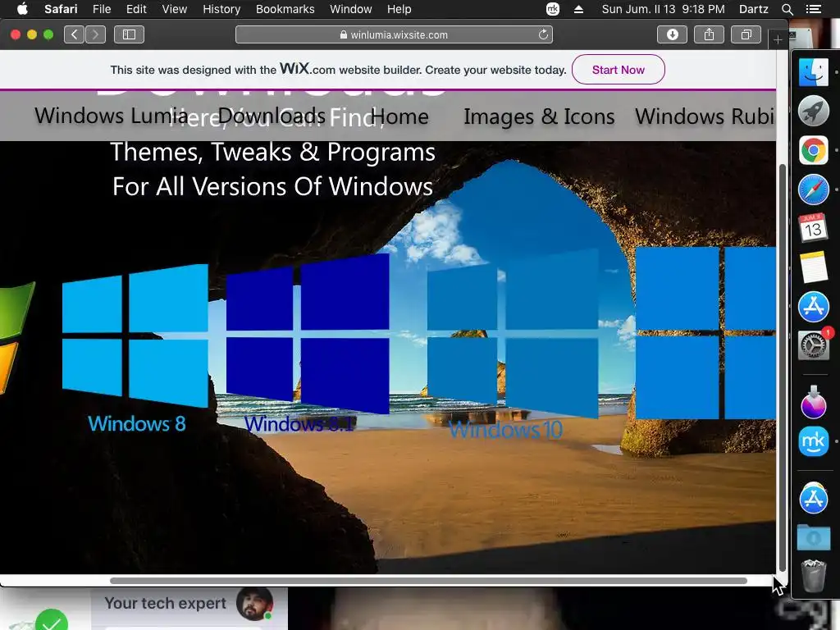Click the WiX.com logo link
The width and height of the screenshot is (840, 630).
307,69
